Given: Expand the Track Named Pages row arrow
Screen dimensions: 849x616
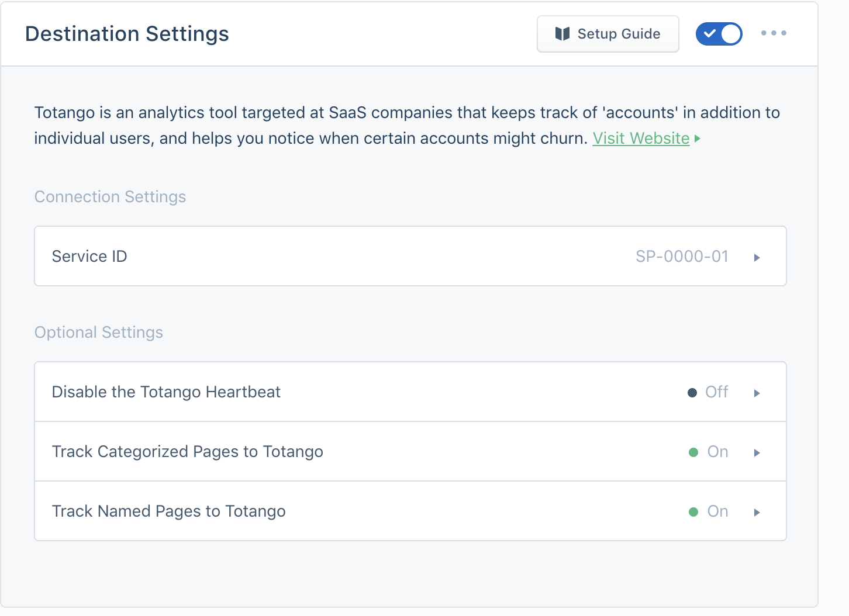Looking at the screenshot, I should [x=757, y=513].
